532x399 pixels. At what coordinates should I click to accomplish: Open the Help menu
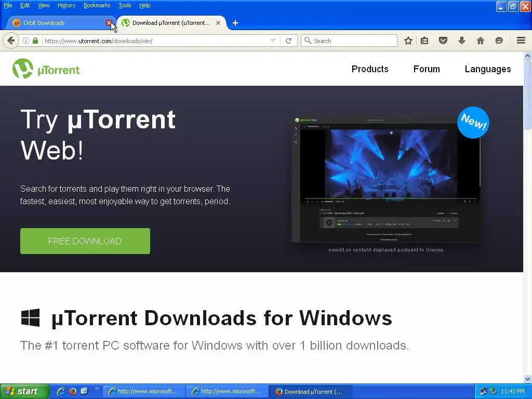point(144,5)
